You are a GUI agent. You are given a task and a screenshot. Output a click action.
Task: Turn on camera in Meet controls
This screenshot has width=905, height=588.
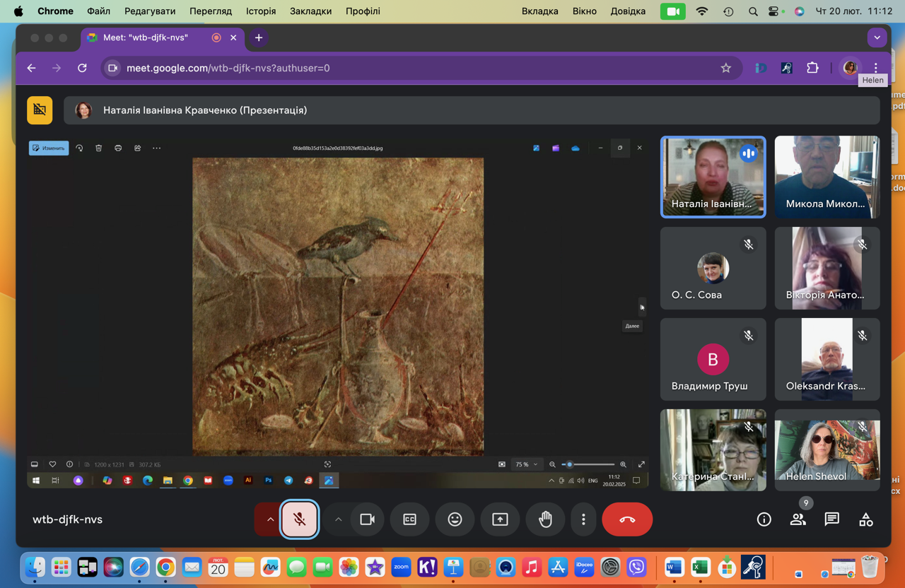click(367, 519)
